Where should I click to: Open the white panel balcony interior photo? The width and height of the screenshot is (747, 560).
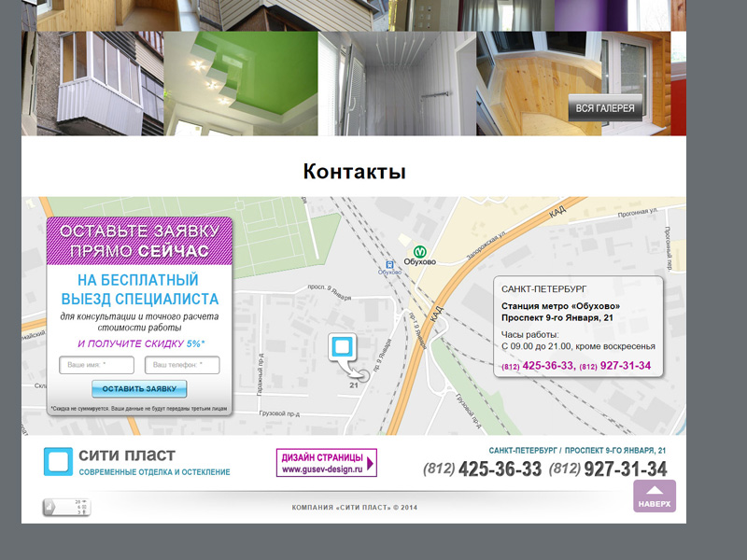tap(397, 83)
